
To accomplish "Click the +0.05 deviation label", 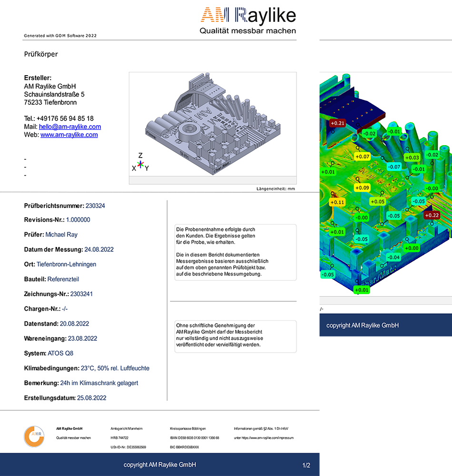I will [377, 201].
